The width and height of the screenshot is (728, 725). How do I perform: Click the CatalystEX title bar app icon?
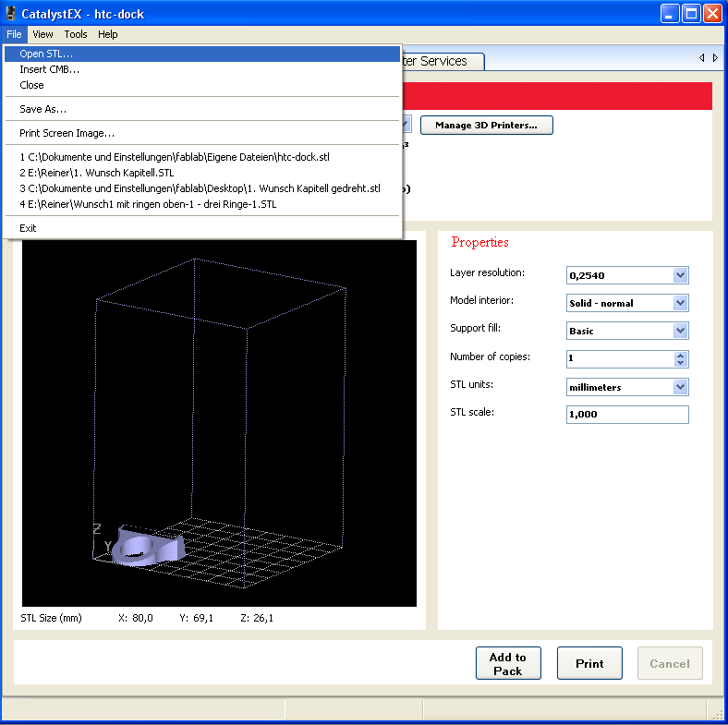11,14
